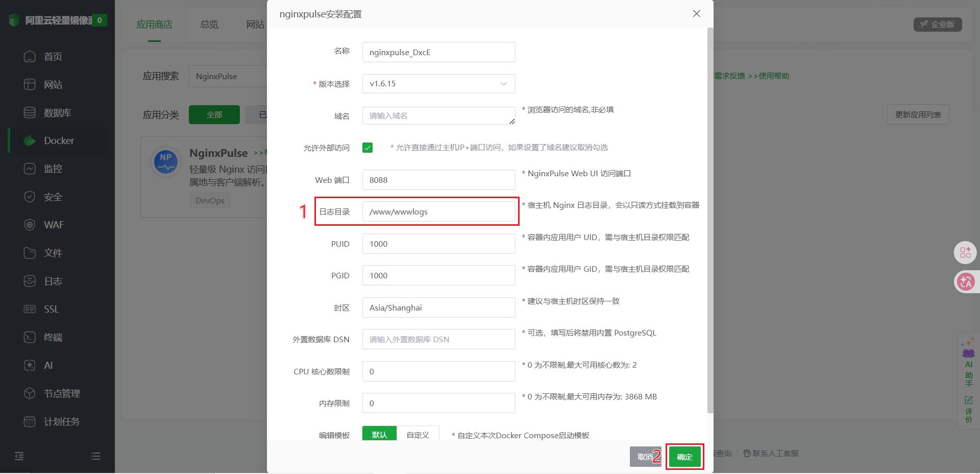Open the AI icon in sidebar
980x474 pixels.
coord(30,365)
